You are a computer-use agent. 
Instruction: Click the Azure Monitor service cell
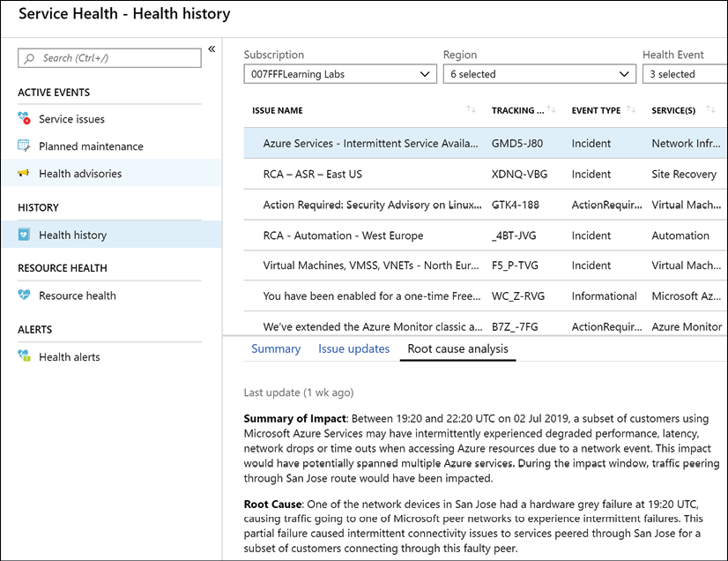pos(687,326)
